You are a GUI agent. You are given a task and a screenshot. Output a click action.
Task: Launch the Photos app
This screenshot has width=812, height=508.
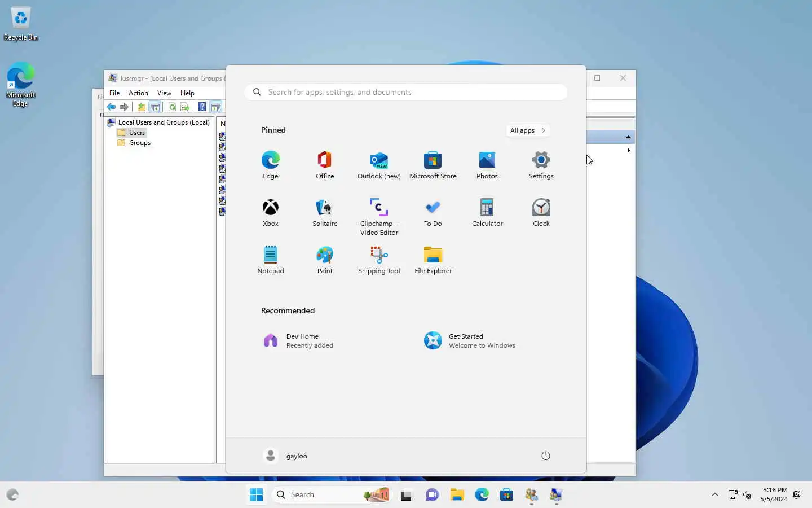coord(487,165)
